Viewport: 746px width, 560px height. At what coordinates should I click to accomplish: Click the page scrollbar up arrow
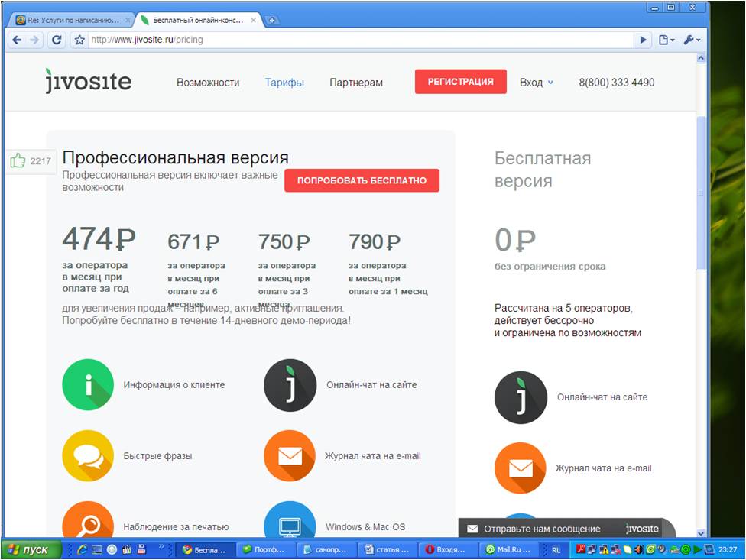[x=701, y=59]
